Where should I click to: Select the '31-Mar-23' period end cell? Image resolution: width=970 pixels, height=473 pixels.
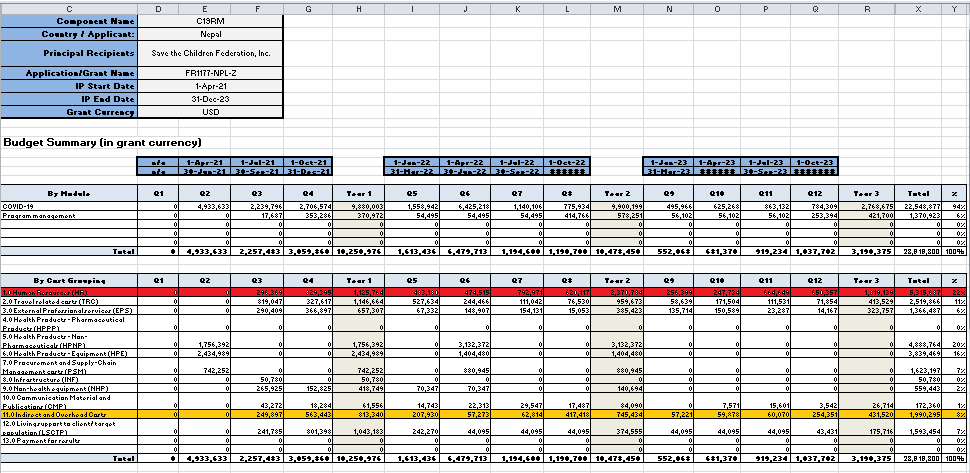point(668,171)
